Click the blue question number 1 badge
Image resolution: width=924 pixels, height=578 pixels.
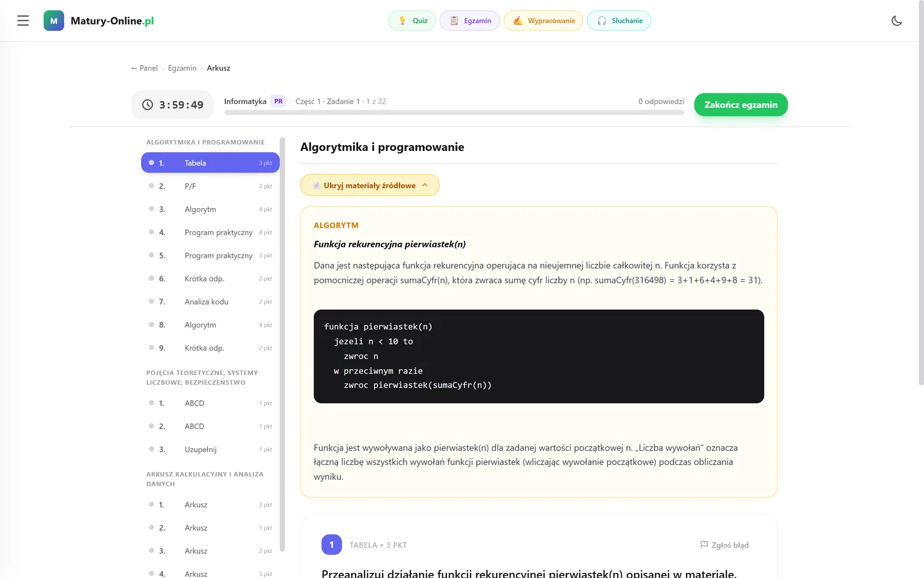coord(332,545)
